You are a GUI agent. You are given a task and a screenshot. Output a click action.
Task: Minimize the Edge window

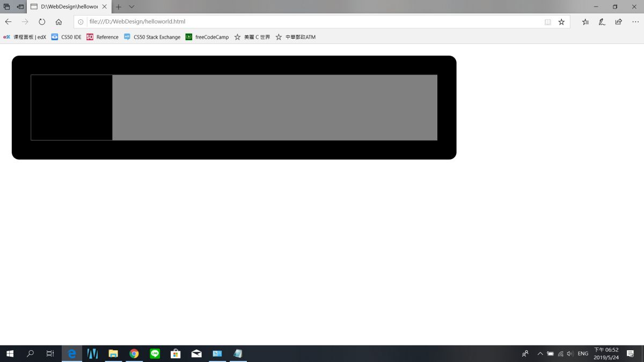[596, 6]
